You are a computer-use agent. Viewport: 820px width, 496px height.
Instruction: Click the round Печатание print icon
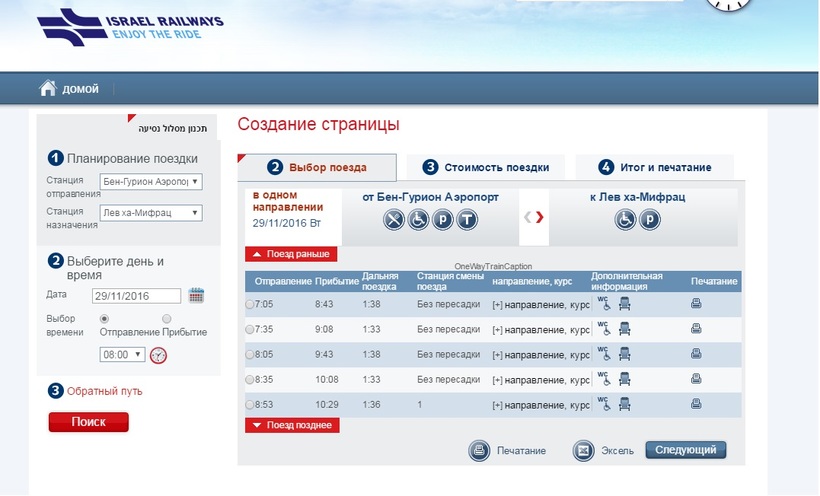coord(479,451)
